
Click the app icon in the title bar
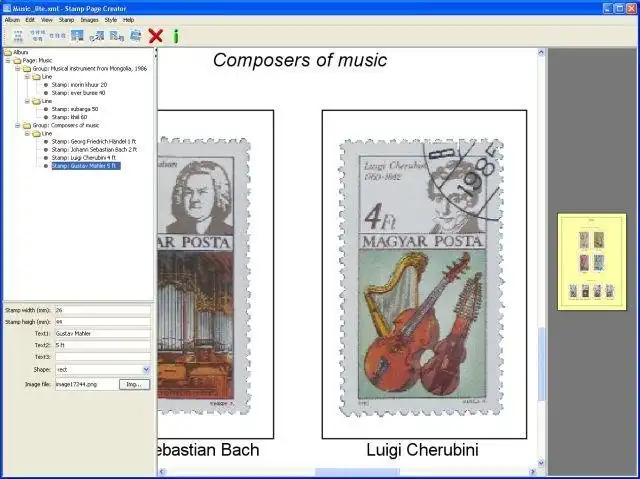pyautogui.click(x=7, y=8)
